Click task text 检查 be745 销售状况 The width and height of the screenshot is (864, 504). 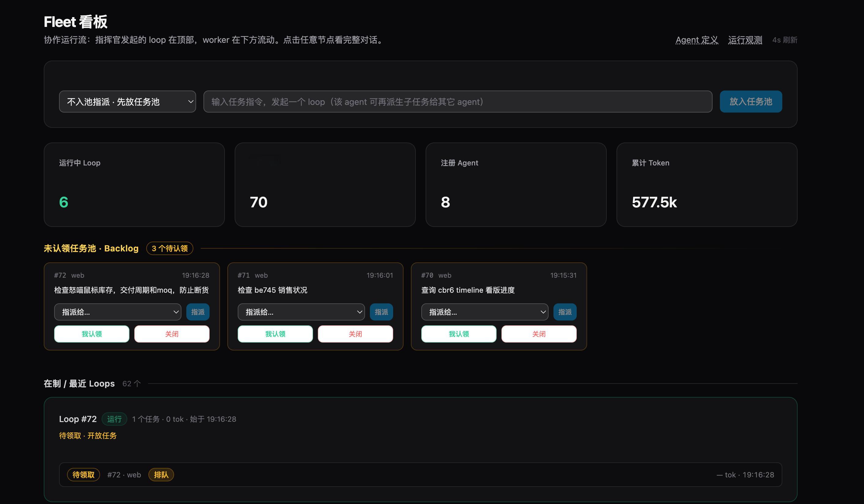pyautogui.click(x=272, y=290)
